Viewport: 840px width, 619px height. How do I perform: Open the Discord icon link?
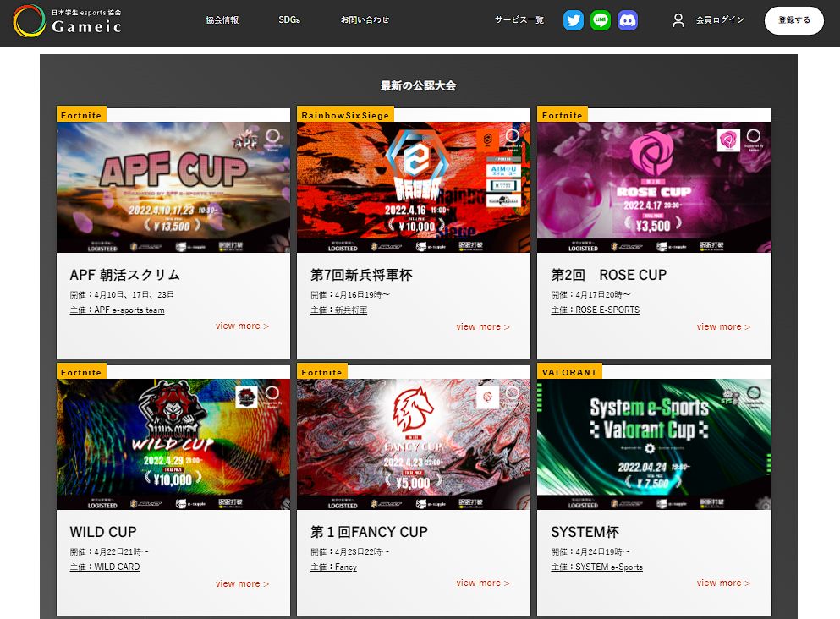point(628,20)
